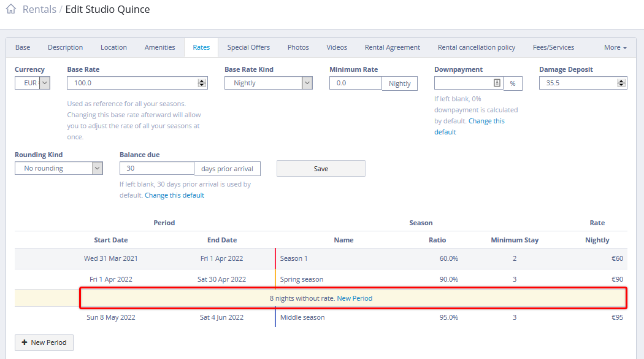
Task: Expand the More tab menu
Action: (615, 47)
